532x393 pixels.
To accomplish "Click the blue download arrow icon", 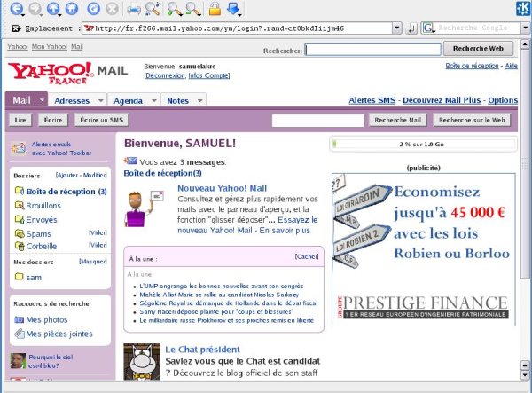I will pos(233,9).
